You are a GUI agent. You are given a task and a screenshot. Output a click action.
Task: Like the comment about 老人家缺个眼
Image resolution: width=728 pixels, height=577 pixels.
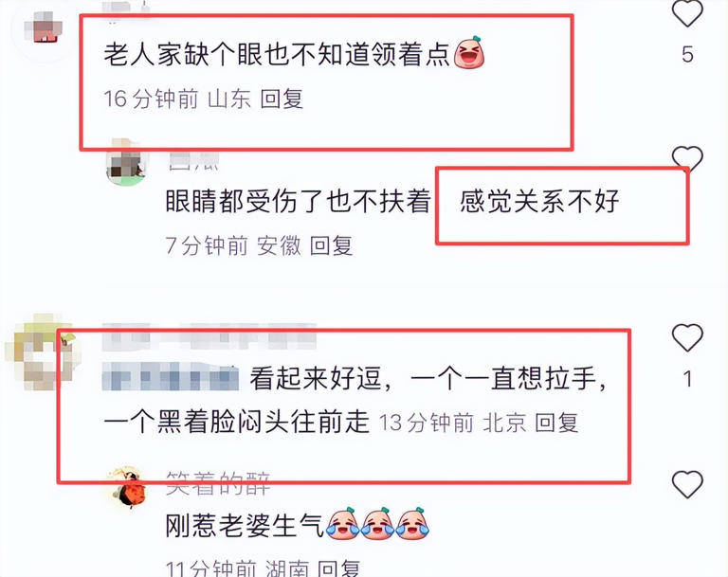(687, 13)
